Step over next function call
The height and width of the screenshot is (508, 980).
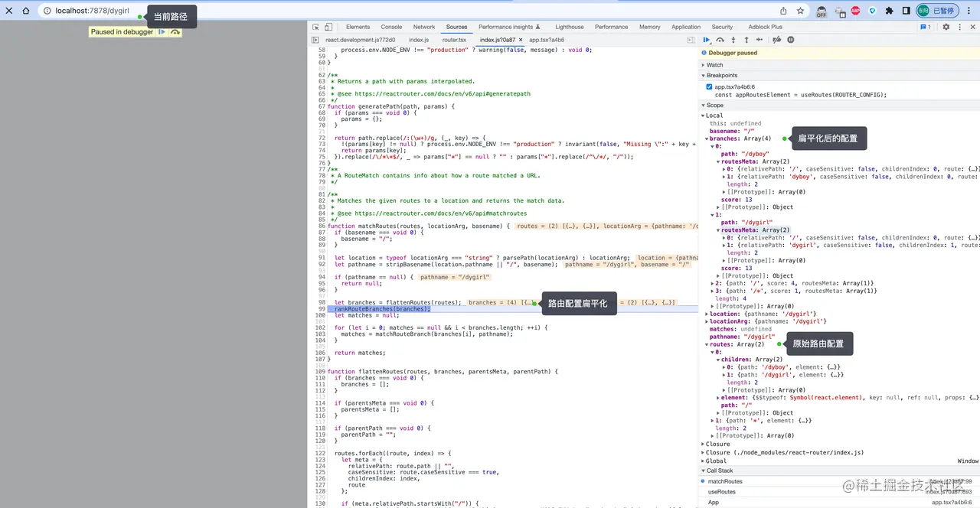pyautogui.click(x=720, y=40)
